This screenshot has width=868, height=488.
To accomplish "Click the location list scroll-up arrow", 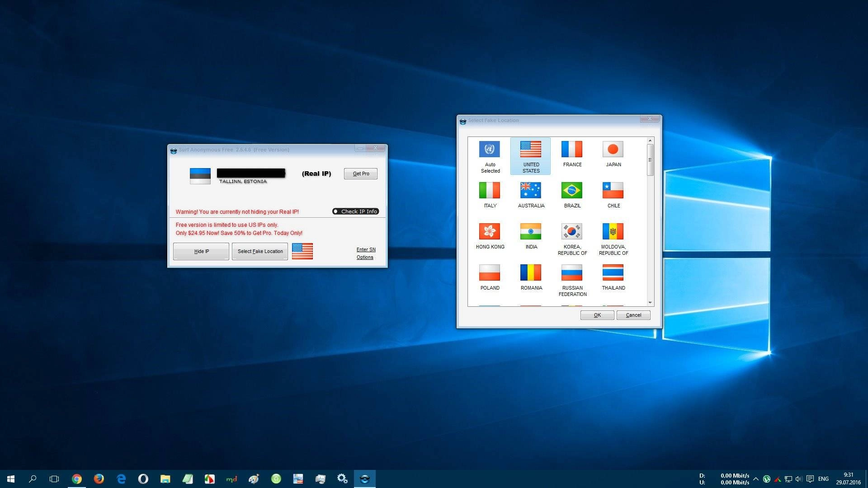I will click(x=650, y=141).
